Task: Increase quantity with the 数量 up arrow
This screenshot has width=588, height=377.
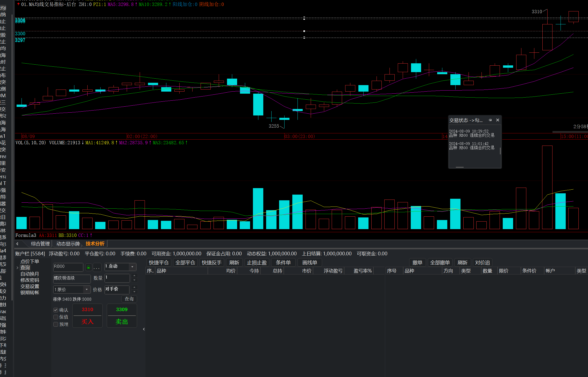Action: [x=134, y=276]
